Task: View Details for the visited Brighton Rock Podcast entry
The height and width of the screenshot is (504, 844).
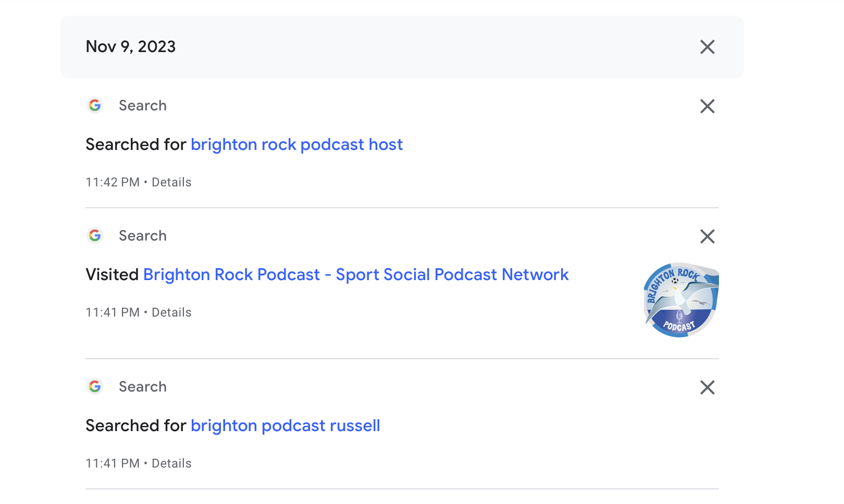Action: coord(171,312)
